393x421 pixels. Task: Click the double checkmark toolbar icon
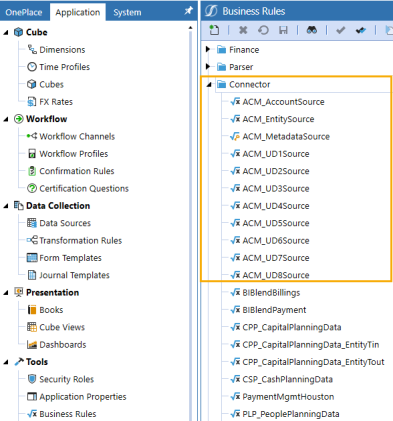(361, 31)
